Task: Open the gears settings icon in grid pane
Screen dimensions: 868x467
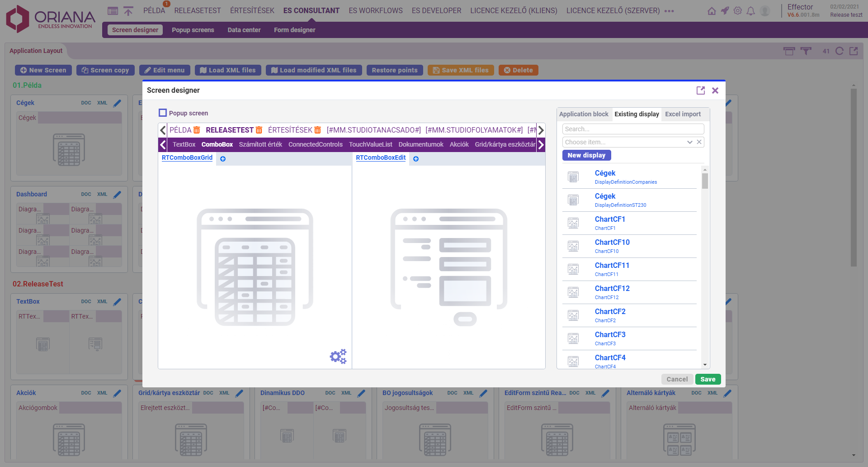Action: tap(338, 357)
